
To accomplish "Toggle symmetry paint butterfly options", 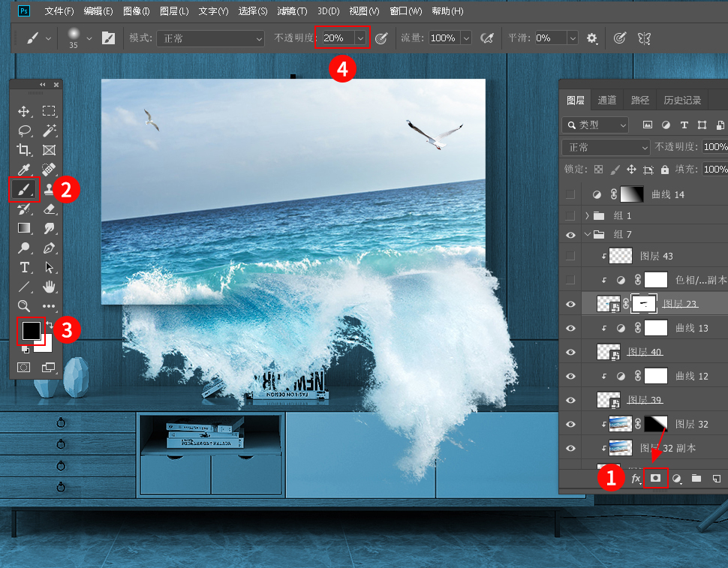I will [x=644, y=38].
